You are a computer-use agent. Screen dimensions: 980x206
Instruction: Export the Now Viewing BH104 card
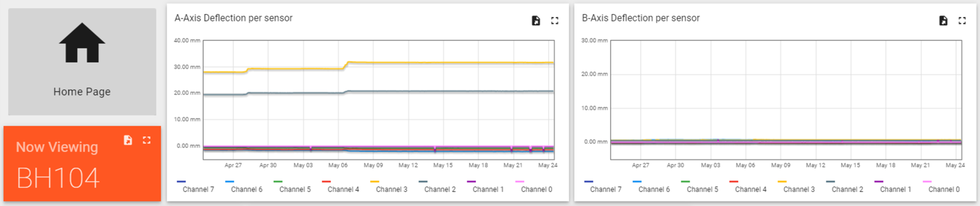(x=128, y=140)
